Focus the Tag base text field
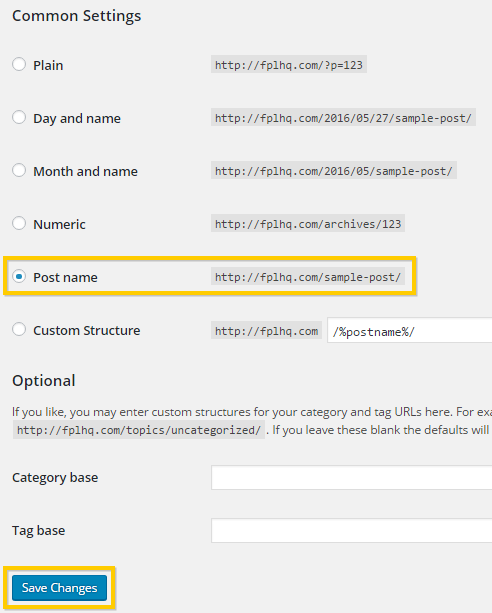Image resolution: width=492 pixels, height=613 pixels. (352, 531)
